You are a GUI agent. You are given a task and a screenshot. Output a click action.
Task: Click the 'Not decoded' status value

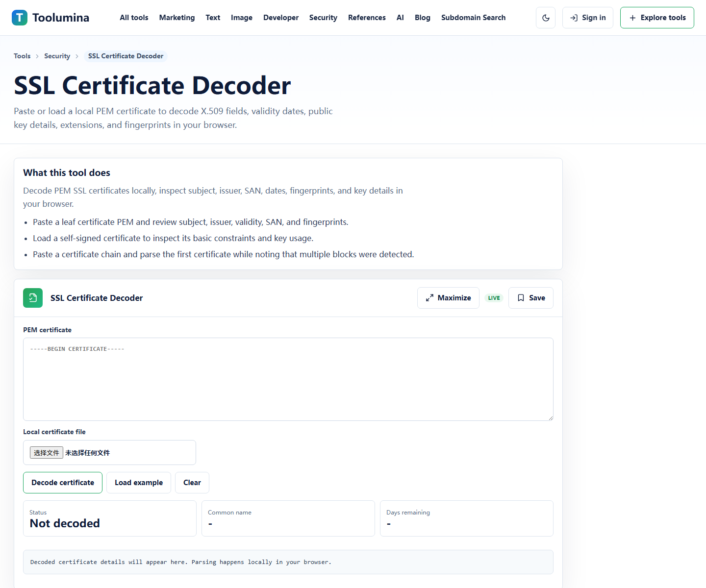click(x=65, y=523)
